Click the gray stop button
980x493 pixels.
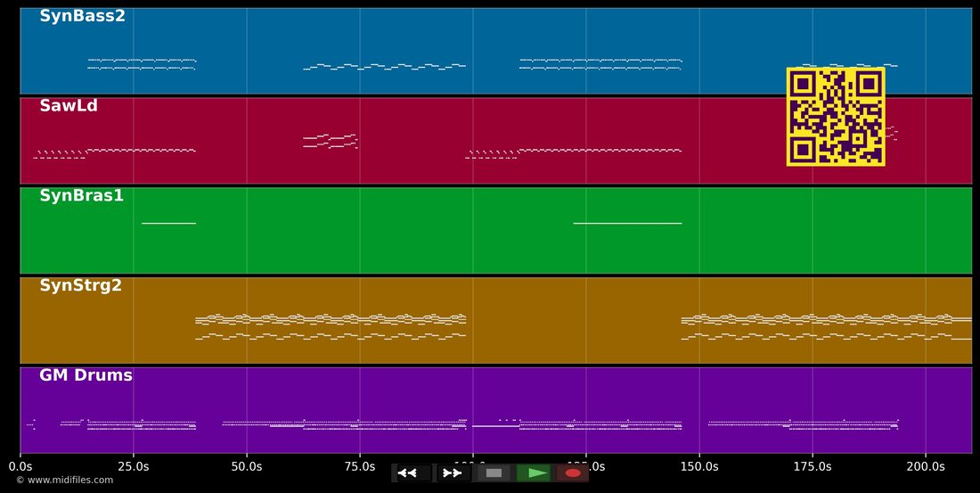[494, 473]
